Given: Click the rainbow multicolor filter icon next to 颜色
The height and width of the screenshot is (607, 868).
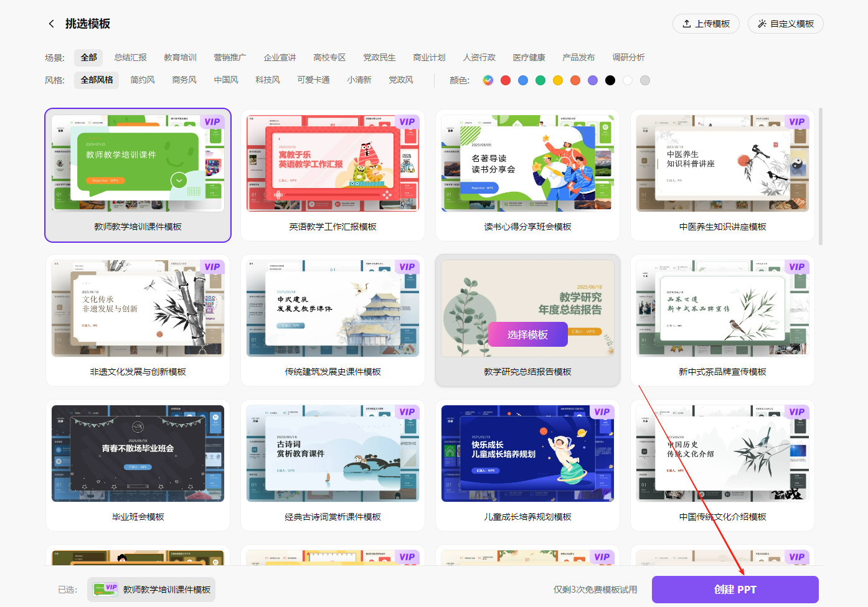Looking at the screenshot, I should tap(488, 80).
